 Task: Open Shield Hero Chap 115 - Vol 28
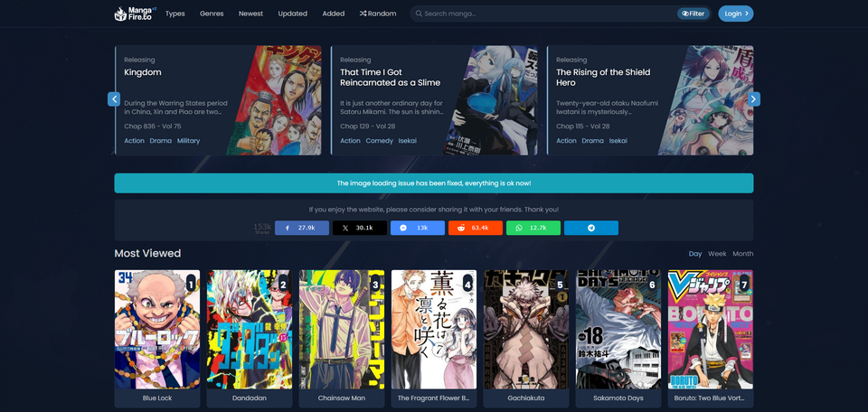click(583, 126)
